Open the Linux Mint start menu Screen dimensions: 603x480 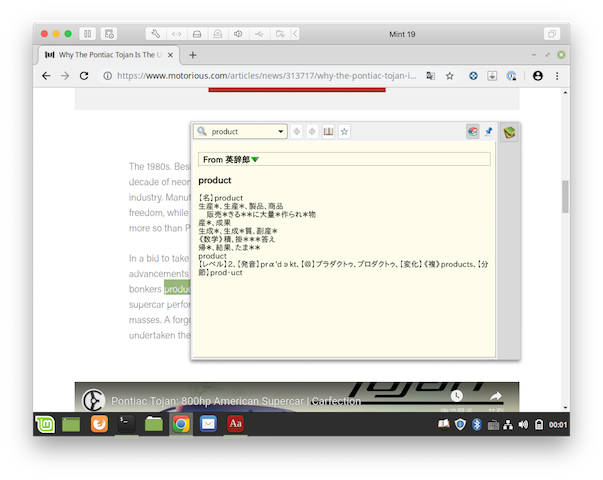[x=45, y=424]
